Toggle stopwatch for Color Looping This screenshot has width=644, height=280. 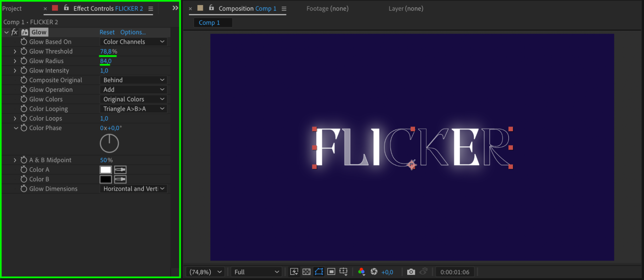click(x=24, y=109)
